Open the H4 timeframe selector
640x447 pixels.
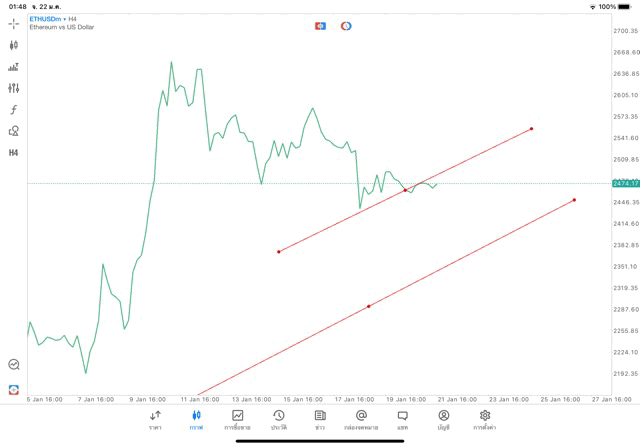point(14,153)
